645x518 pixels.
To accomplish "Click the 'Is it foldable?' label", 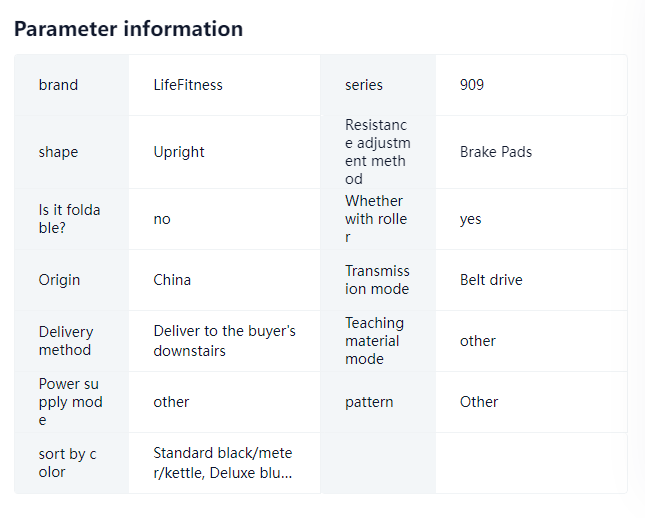I will tap(70, 219).
